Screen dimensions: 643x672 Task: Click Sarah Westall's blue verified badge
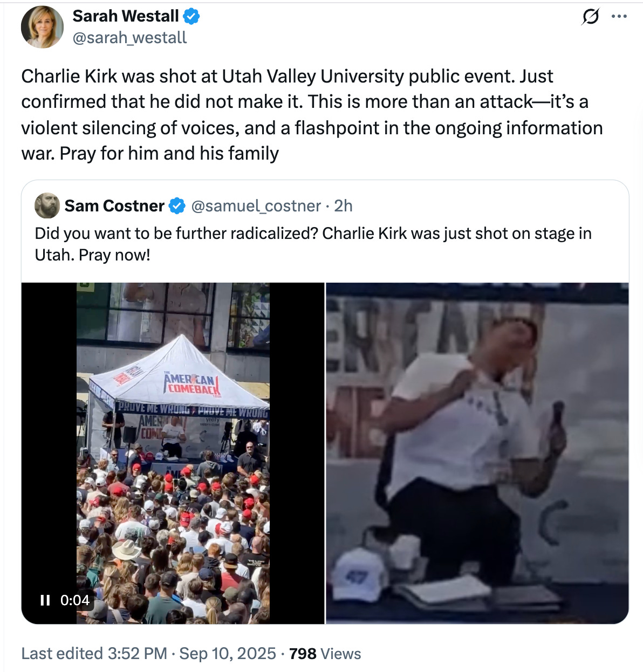191,17
